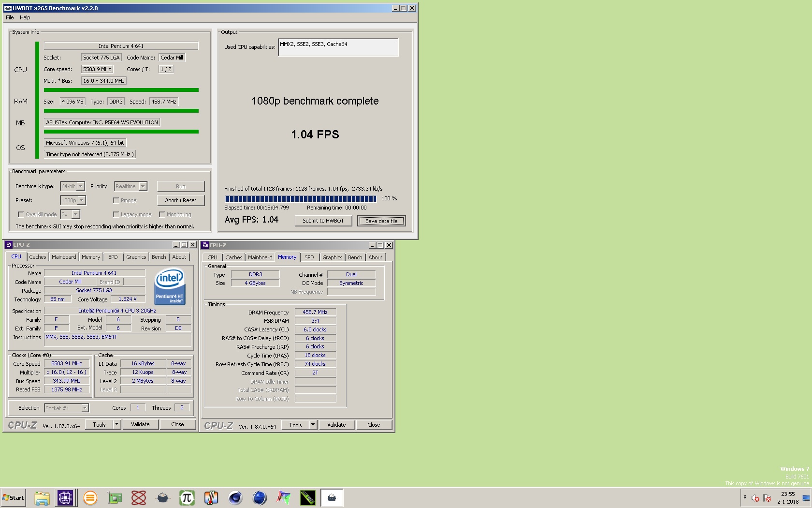
Task: Open Graphics tab in right CPU-Z window
Action: (333, 257)
